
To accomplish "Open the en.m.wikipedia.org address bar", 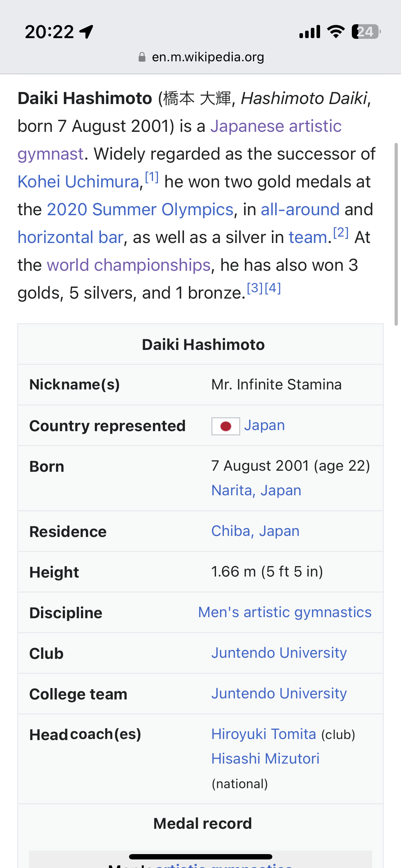I will click(x=201, y=57).
